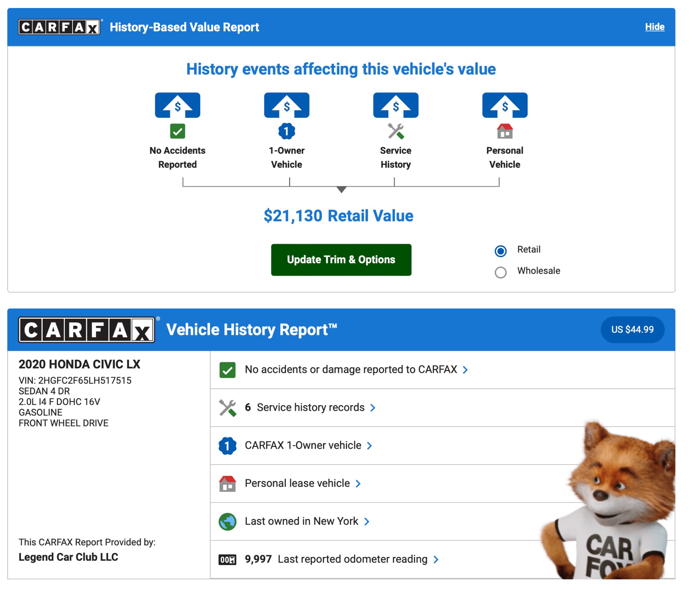Click Legend Car Club LLC provider name
This screenshot has height=591, width=700.
pyautogui.click(x=69, y=557)
